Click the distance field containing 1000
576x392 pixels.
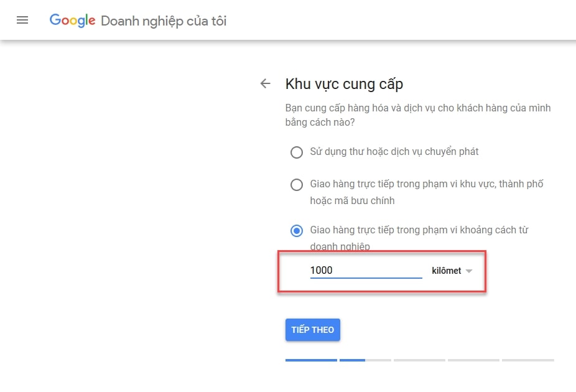[366, 271]
